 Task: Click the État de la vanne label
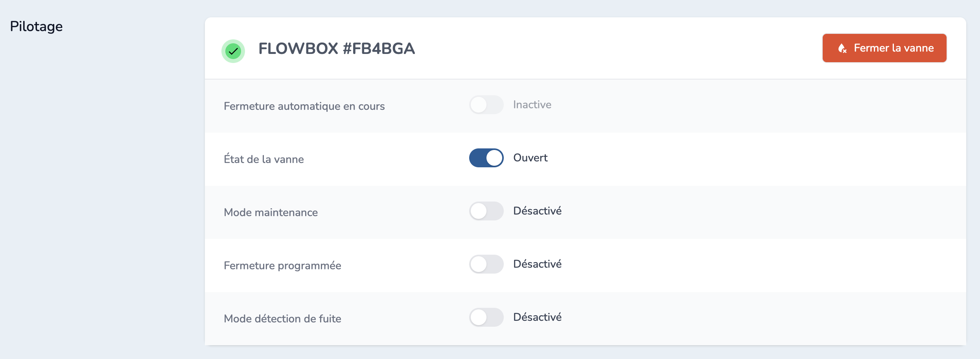pos(264,159)
